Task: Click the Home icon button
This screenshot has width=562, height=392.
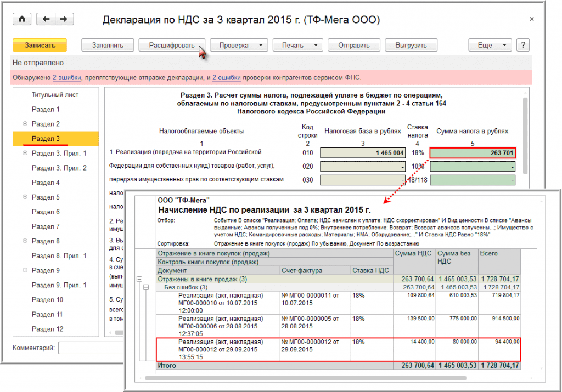Action: point(22,19)
